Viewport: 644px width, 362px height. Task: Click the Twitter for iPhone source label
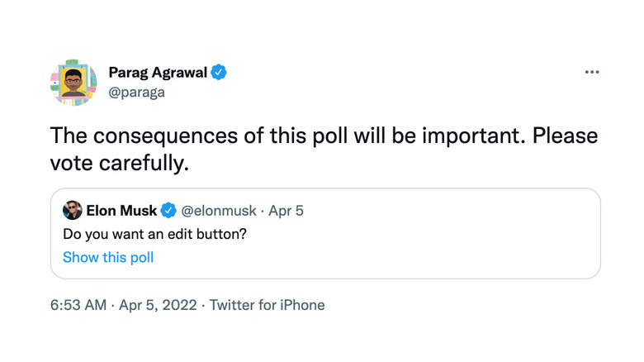tap(267, 305)
